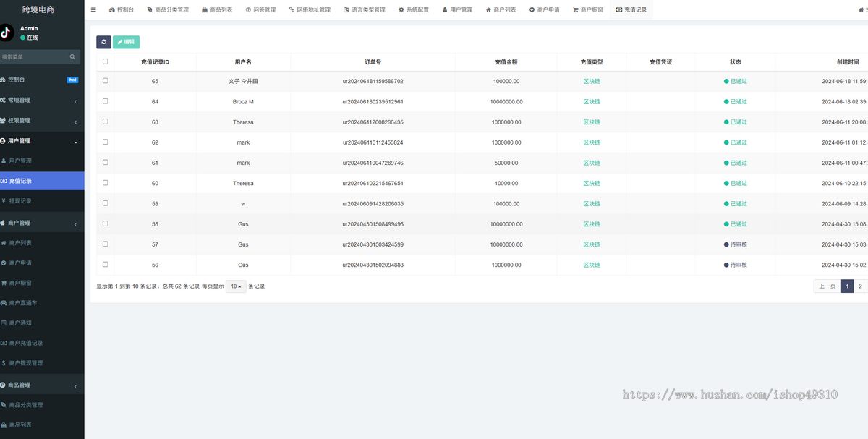868x439 pixels.
Task: Go to page 2 in pagination
Action: (860, 286)
